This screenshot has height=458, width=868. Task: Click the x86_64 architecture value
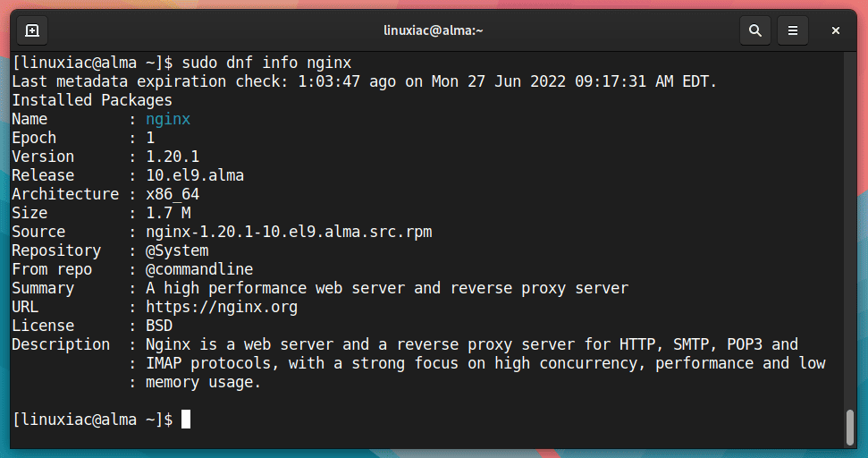point(173,194)
